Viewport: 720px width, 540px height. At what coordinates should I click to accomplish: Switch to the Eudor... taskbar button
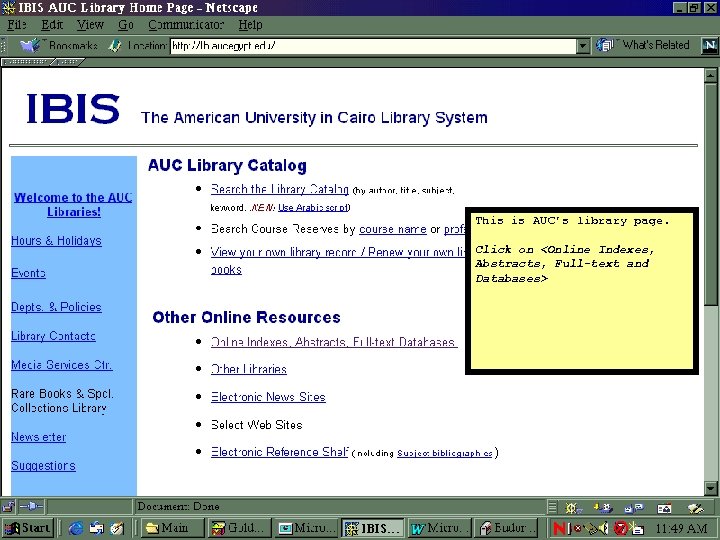tap(506, 528)
